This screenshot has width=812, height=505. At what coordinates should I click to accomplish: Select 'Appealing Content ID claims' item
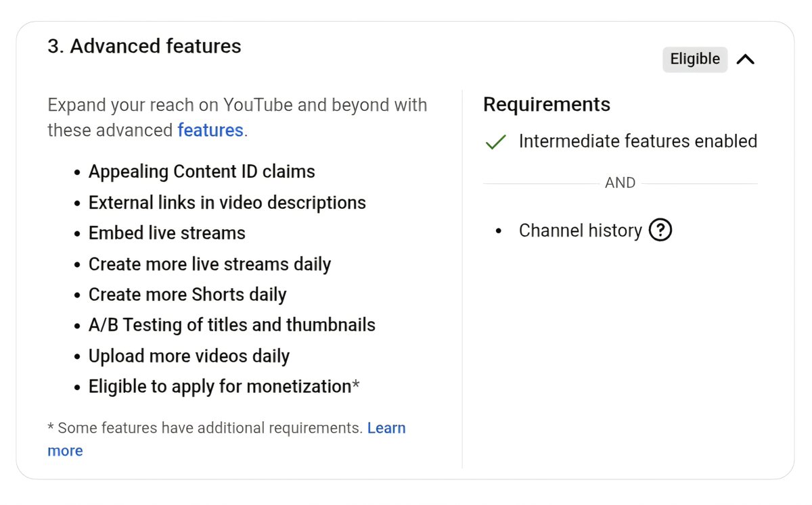coord(202,172)
